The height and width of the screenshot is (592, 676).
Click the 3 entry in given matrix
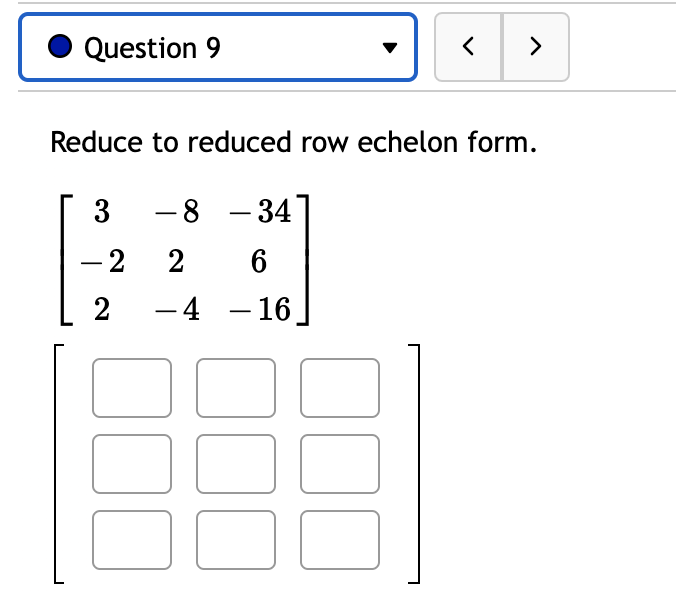(102, 211)
